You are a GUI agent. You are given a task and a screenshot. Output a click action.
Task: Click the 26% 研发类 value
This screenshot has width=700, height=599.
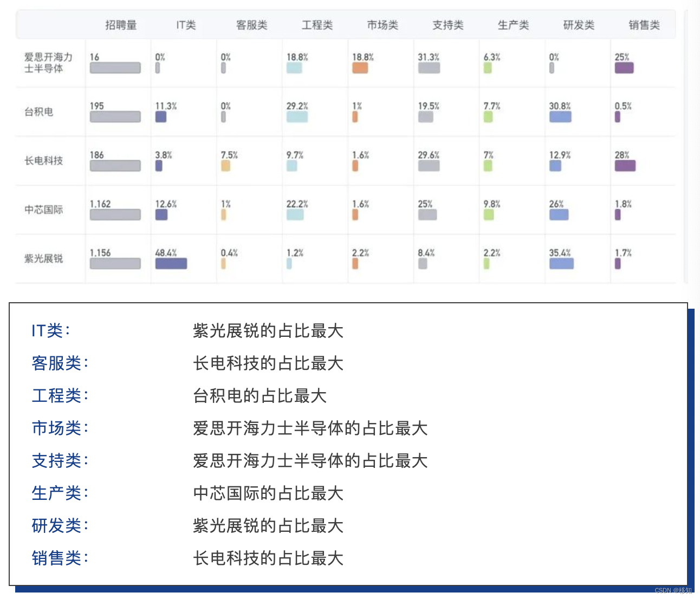[556, 204]
